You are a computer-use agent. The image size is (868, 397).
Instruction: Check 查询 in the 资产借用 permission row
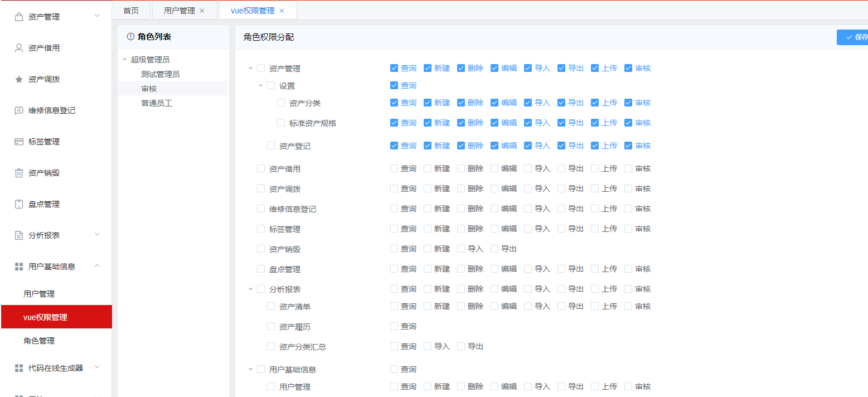pos(394,168)
